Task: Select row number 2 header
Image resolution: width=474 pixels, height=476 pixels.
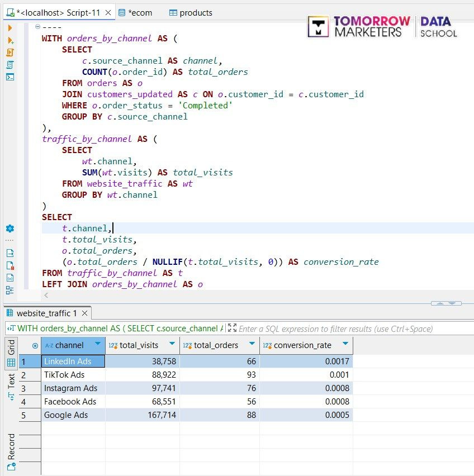Action: [30, 375]
